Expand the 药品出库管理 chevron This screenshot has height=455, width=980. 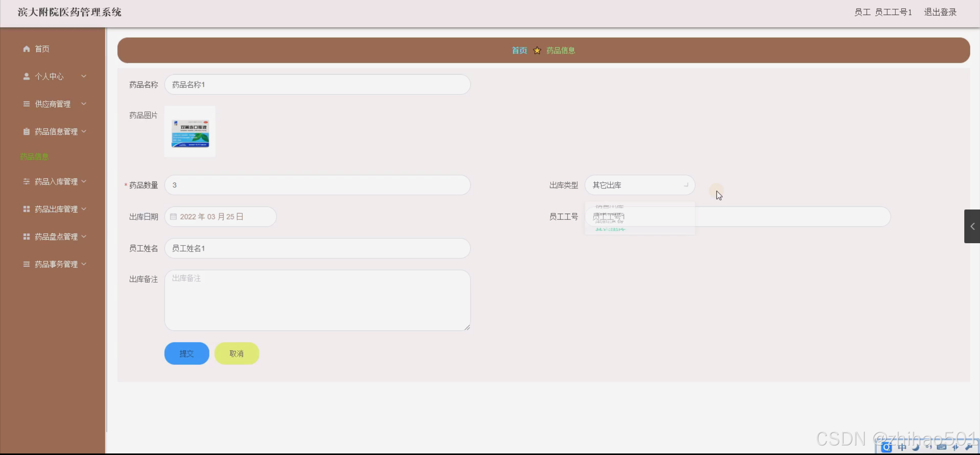click(83, 209)
